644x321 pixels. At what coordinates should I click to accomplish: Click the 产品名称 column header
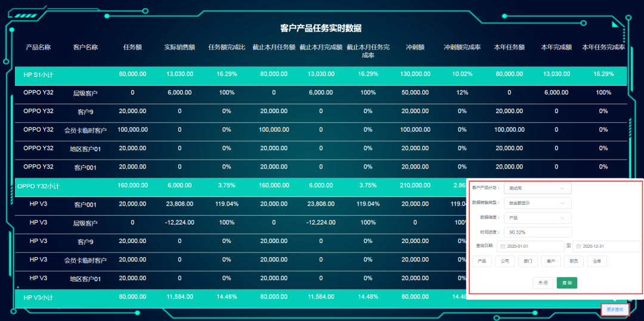pos(38,47)
